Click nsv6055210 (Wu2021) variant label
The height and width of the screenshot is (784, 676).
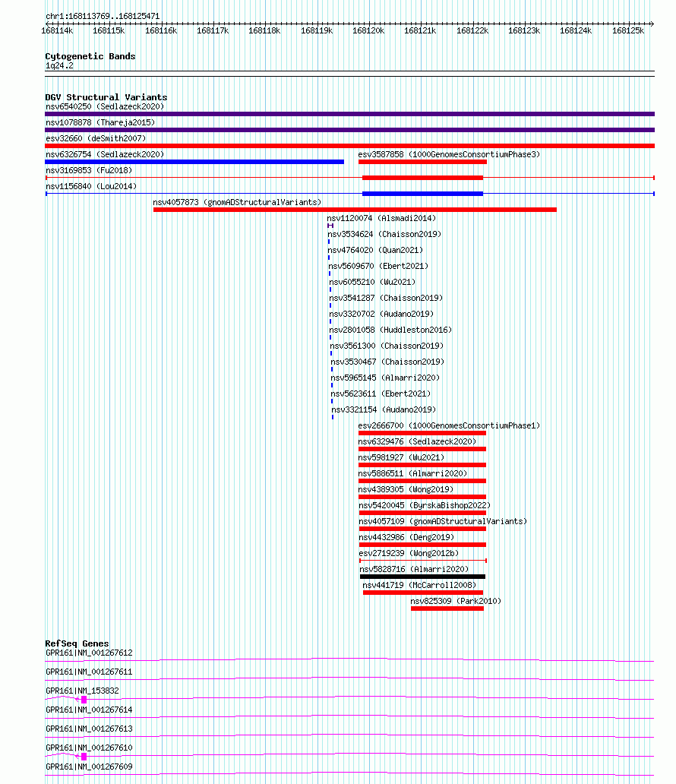(x=372, y=283)
